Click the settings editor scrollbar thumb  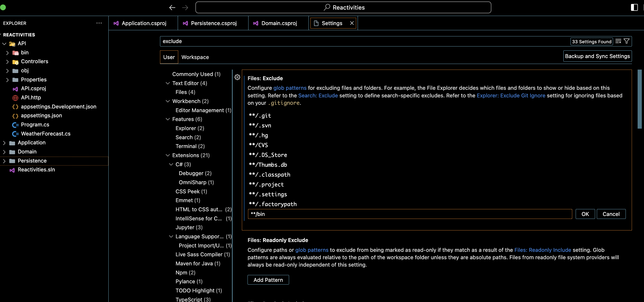640,99
